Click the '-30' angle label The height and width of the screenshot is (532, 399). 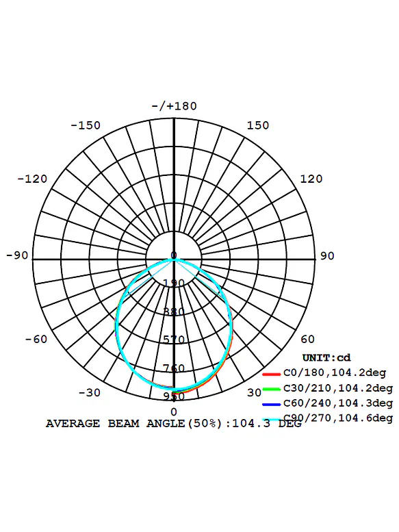[x=90, y=392]
